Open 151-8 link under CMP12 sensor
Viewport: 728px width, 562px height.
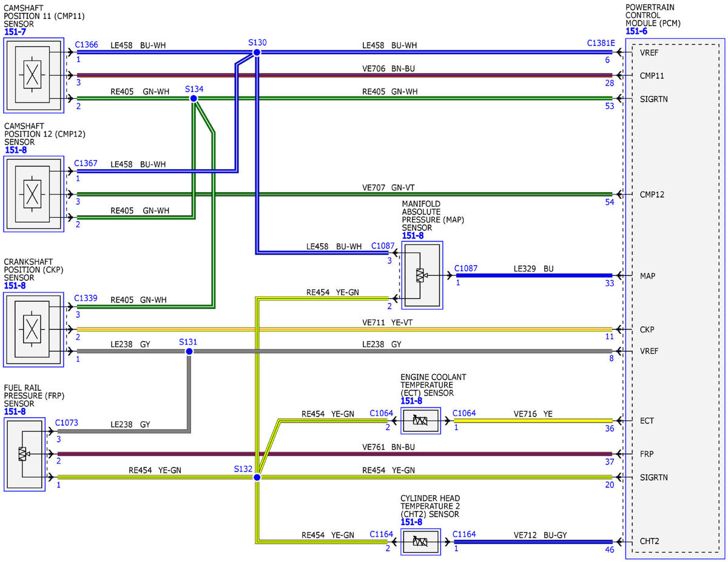pos(15,150)
